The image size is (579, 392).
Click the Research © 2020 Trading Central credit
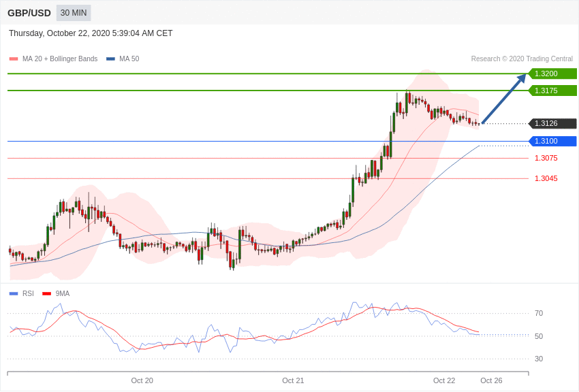tap(522, 59)
